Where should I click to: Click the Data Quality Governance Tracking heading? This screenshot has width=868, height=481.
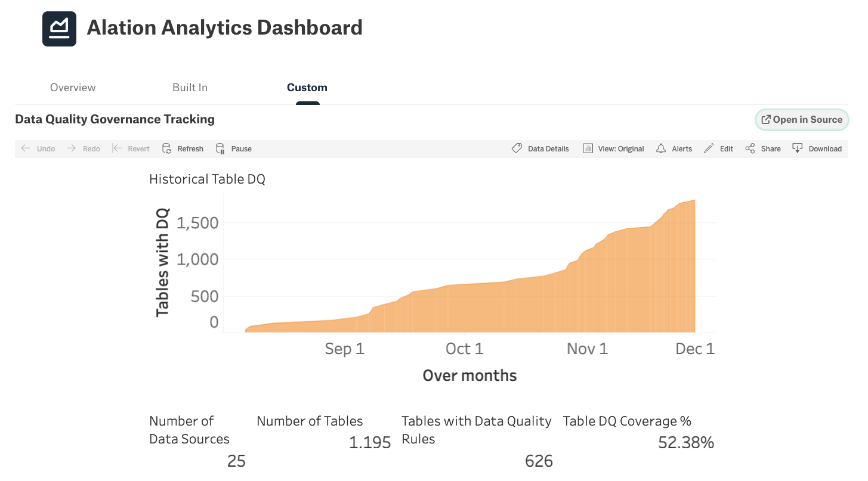[115, 119]
